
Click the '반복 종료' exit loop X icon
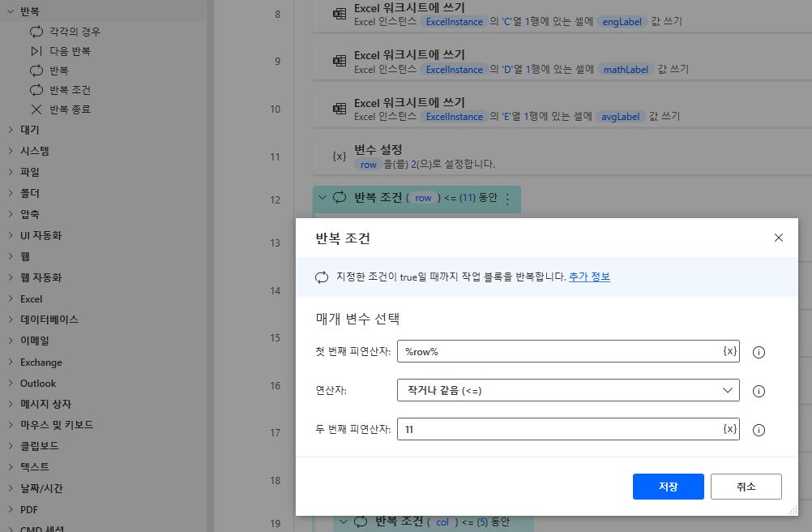pos(36,109)
